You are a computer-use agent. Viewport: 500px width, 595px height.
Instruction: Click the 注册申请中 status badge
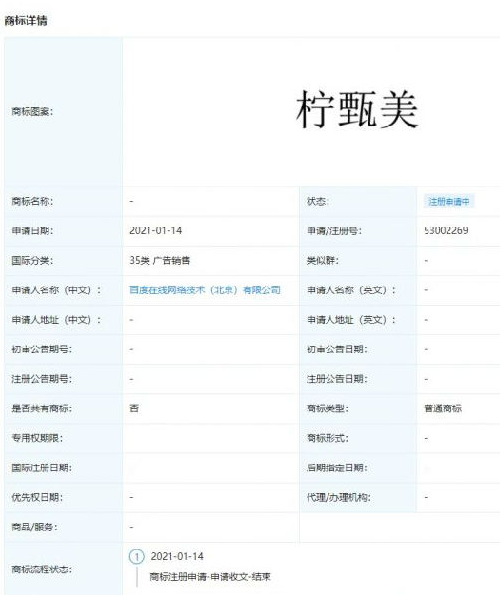(x=449, y=201)
